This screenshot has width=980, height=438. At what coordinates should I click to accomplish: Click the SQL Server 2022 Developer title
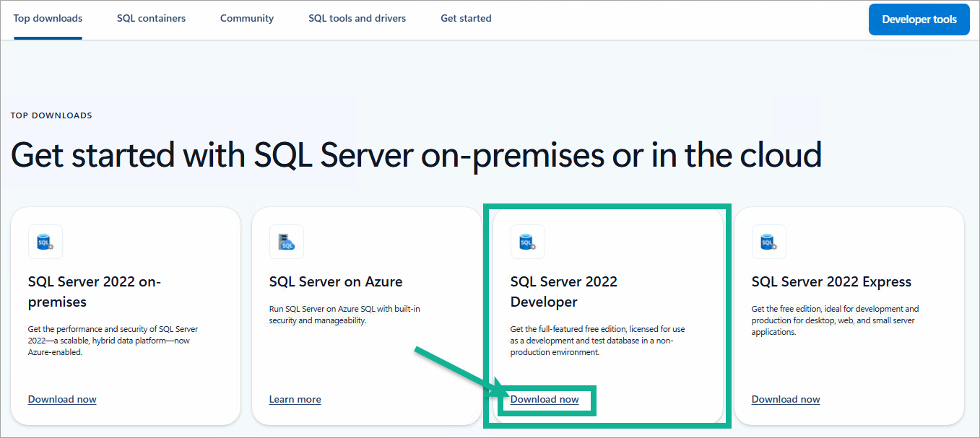coord(564,292)
